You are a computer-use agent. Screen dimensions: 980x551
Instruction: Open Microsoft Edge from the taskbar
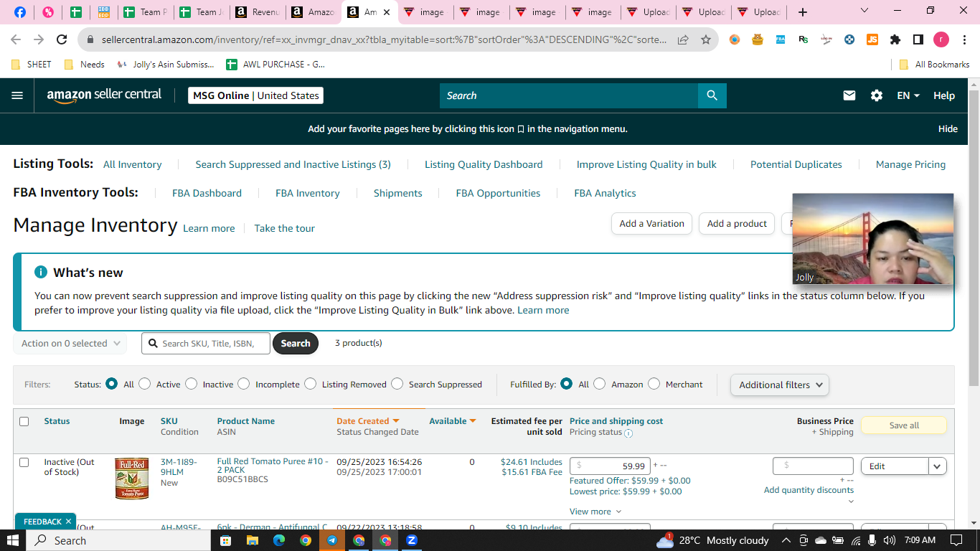click(279, 540)
